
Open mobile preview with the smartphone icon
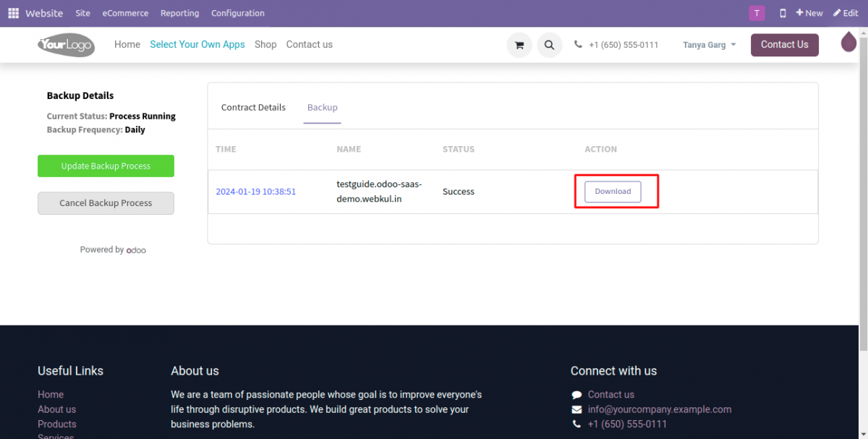[782, 12]
